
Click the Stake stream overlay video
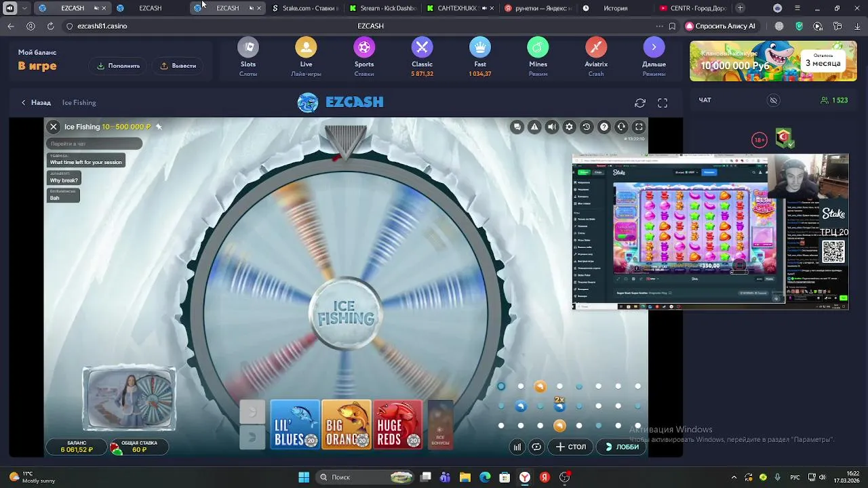[x=710, y=232]
